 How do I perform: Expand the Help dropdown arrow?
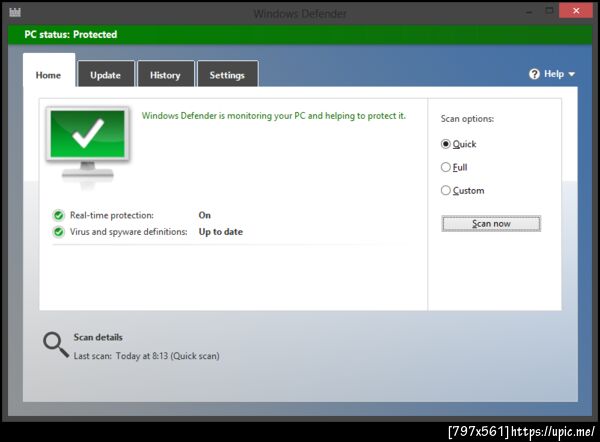coord(572,74)
